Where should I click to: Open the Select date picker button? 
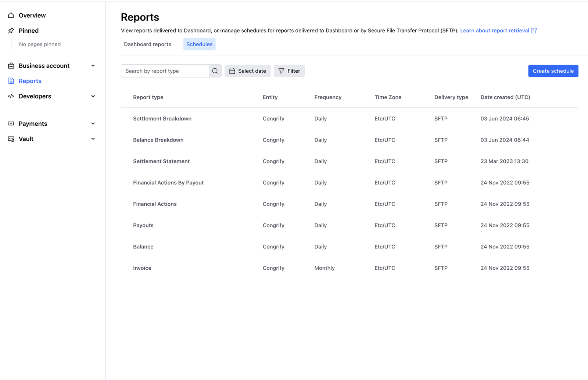(247, 71)
